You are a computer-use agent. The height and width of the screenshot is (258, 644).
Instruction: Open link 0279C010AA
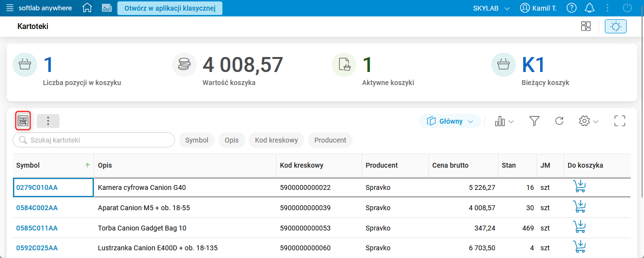pyautogui.click(x=37, y=187)
